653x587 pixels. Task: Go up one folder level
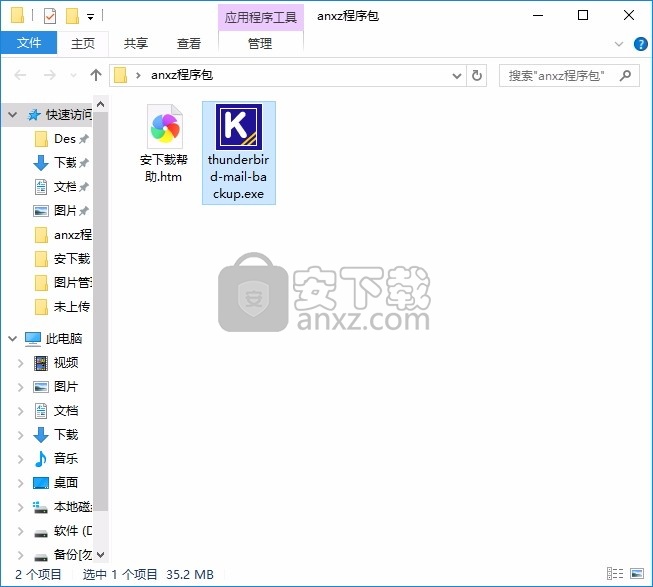pos(96,75)
